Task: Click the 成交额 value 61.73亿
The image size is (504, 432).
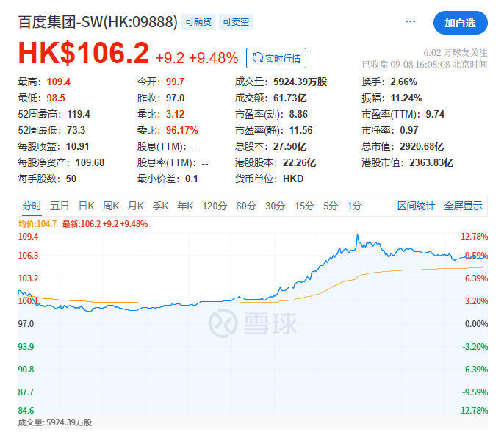Action: pyautogui.click(x=290, y=98)
